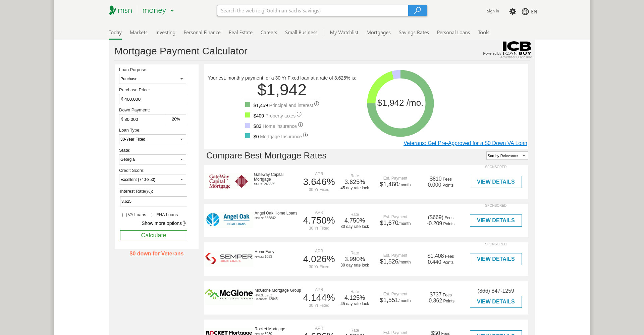Open the Investing tab
Viewport: 644px width, 335px height.
pos(165,33)
